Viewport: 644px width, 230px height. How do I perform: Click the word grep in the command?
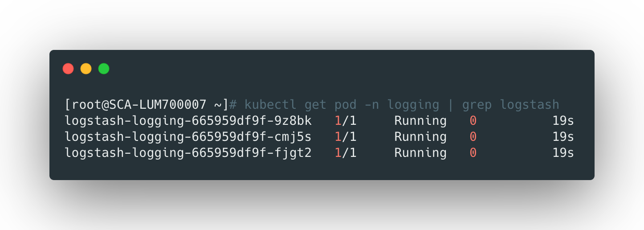(477, 105)
